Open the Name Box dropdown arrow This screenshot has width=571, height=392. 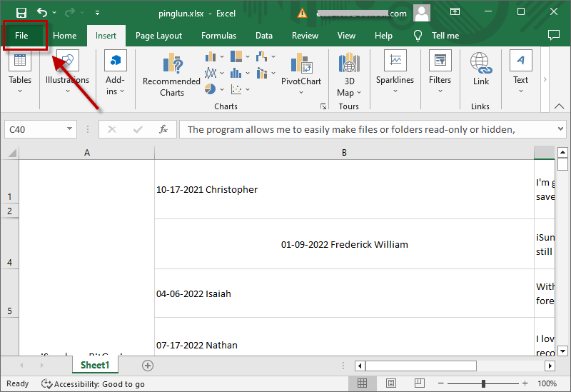tap(69, 129)
